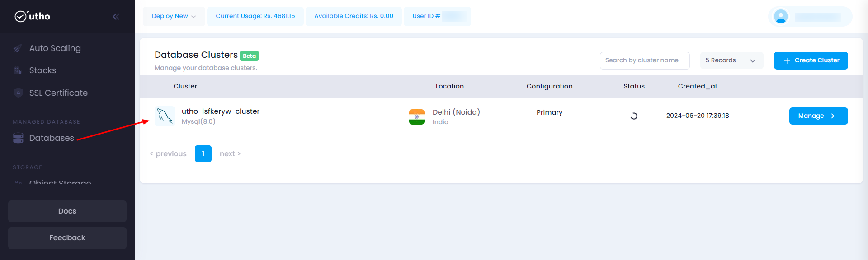Click the Database Clusters heading
This screenshot has width=868, height=260.
pyautogui.click(x=196, y=55)
